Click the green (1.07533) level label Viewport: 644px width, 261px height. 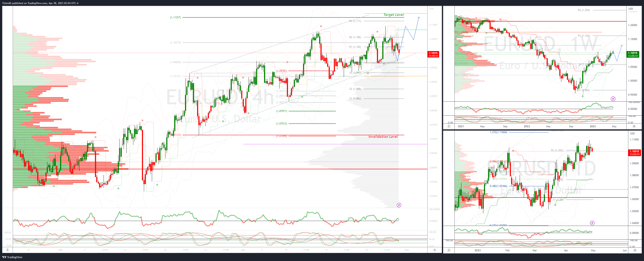(282, 123)
